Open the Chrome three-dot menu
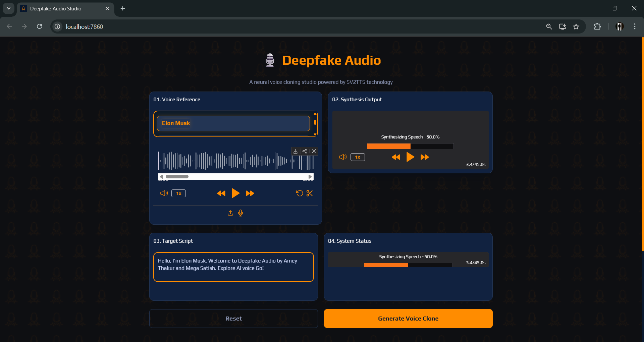 pyautogui.click(x=635, y=26)
